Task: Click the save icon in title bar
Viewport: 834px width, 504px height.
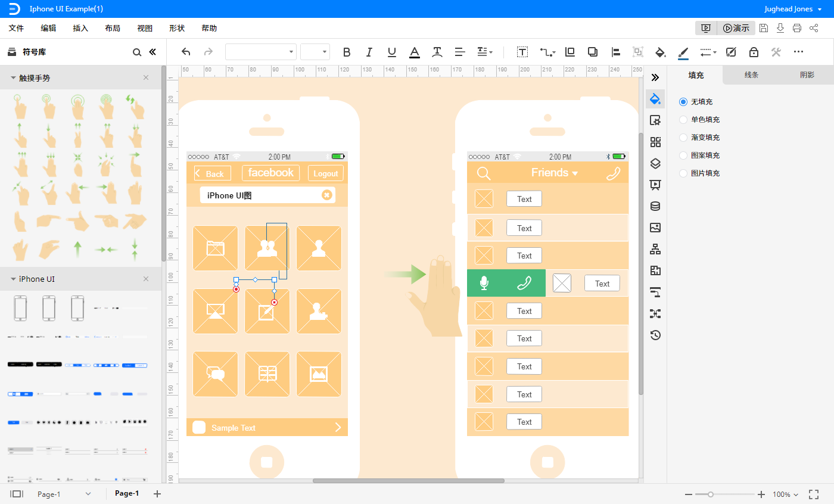Action: pyautogui.click(x=764, y=28)
